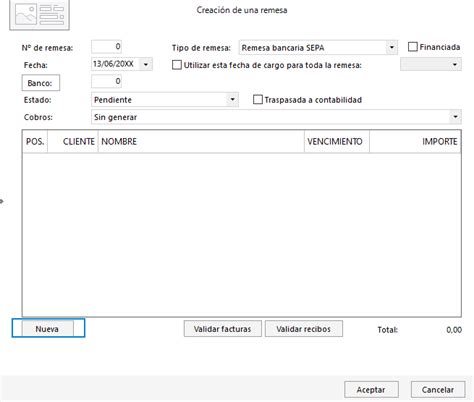Click Validar facturas button
474x402 pixels.
pos(223,329)
